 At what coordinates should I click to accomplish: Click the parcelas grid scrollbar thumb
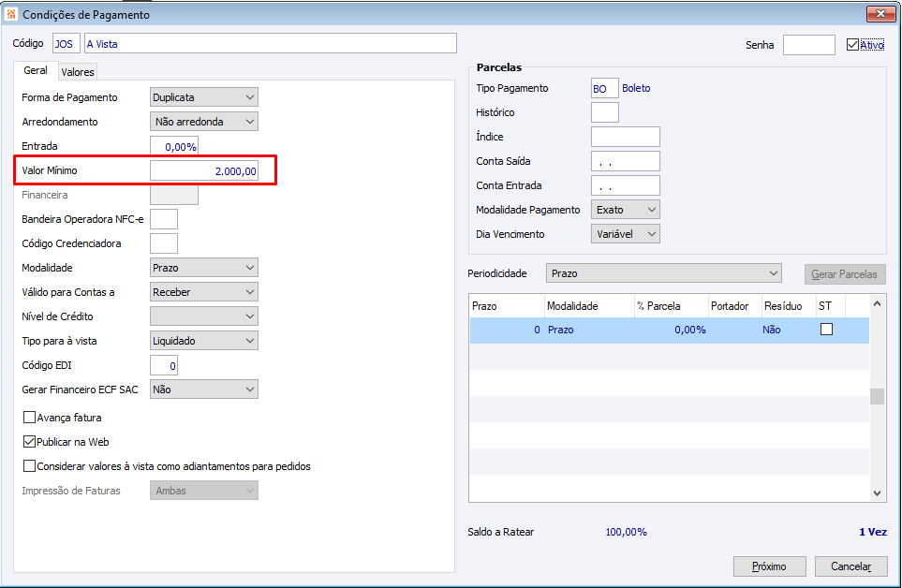(x=877, y=397)
